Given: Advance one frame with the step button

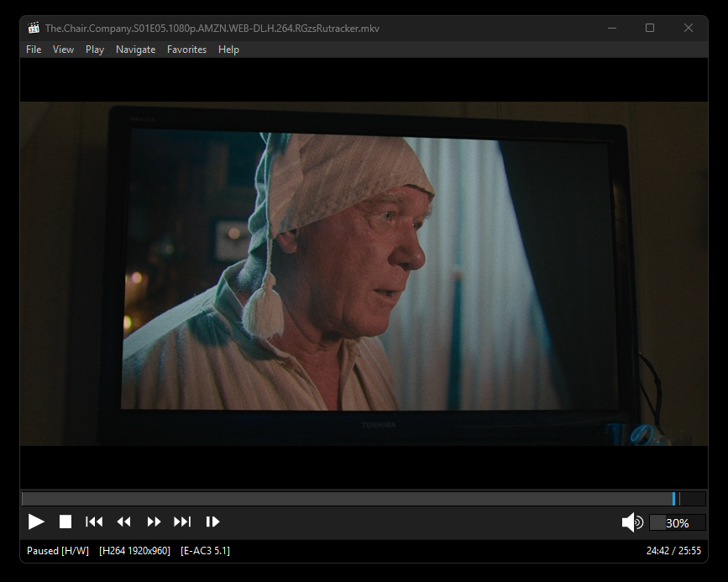Looking at the screenshot, I should 212,522.
